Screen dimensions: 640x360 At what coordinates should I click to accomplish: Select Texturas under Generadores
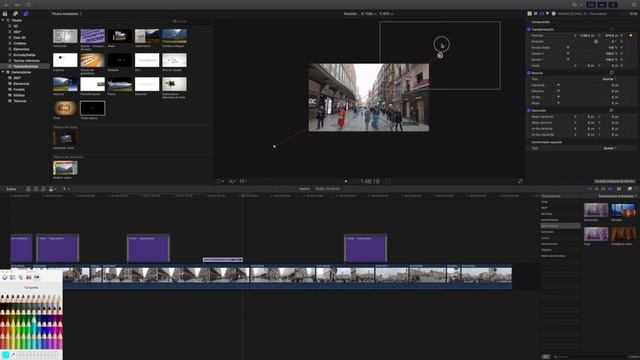pos(20,101)
